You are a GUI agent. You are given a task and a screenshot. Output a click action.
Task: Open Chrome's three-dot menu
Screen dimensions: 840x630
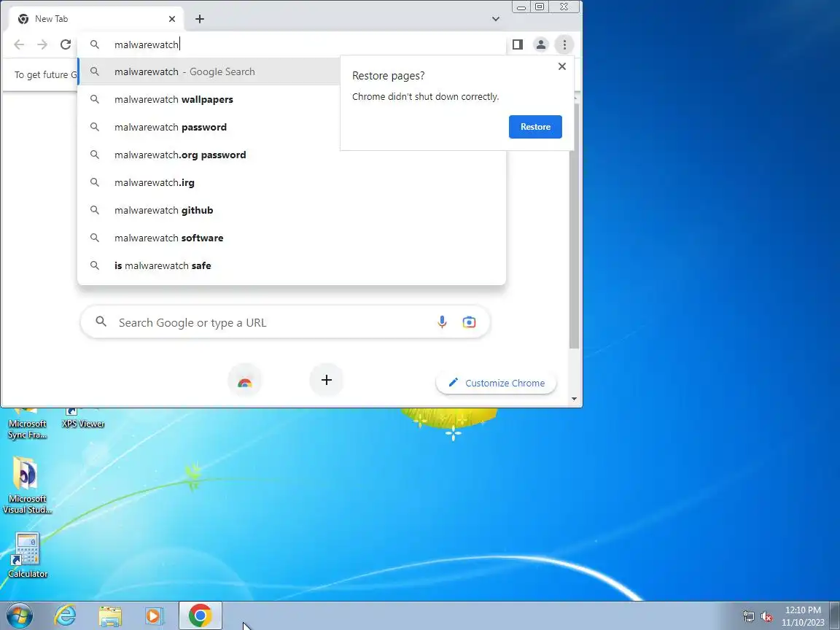coord(564,44)
